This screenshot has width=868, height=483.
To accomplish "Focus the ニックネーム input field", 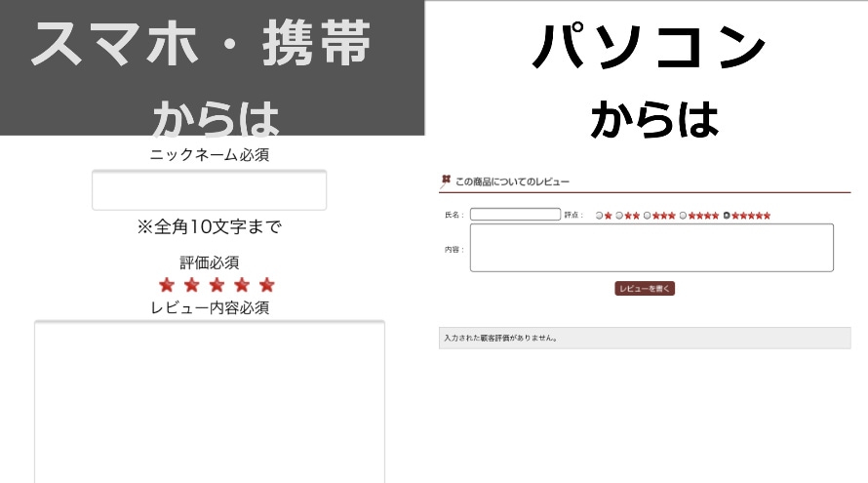I will click(209, 190).
